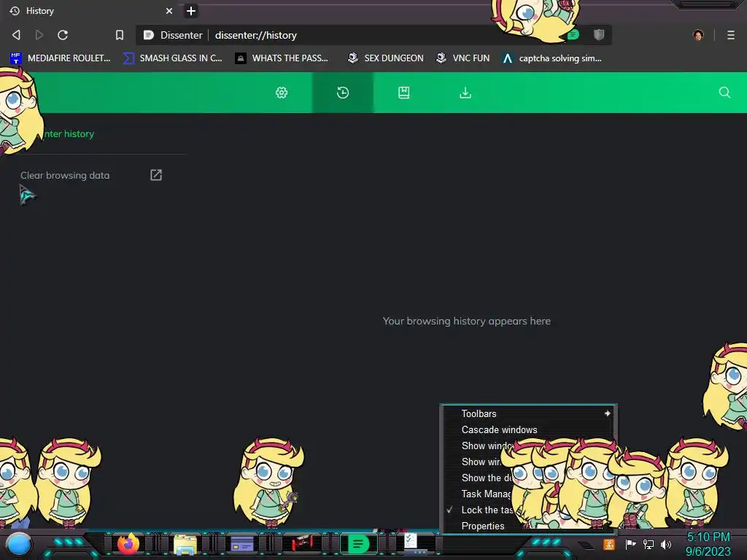Open MEDIAFIRE ROULET... bookmark

click(x=61, y=58)
